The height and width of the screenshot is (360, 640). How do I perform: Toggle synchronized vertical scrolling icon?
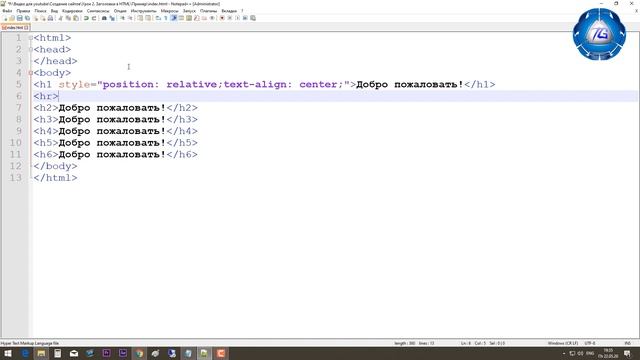coord(140,18)
